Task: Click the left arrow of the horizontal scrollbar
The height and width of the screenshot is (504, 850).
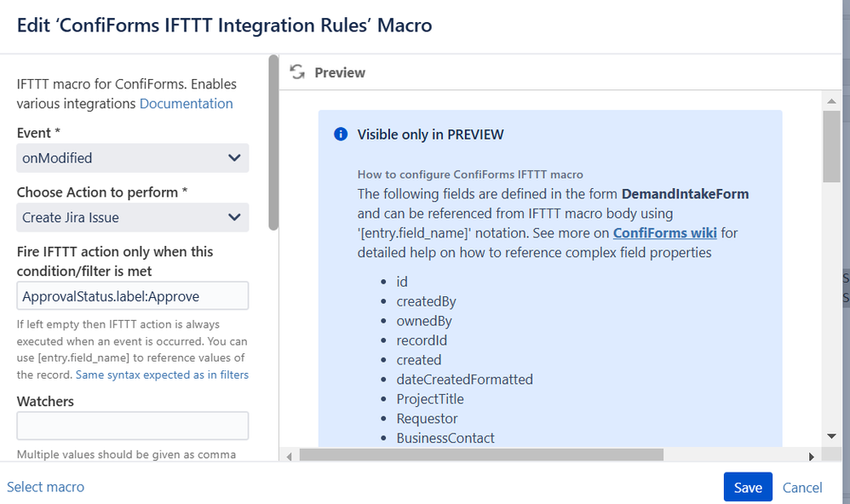Action: (x=290, y=455)
